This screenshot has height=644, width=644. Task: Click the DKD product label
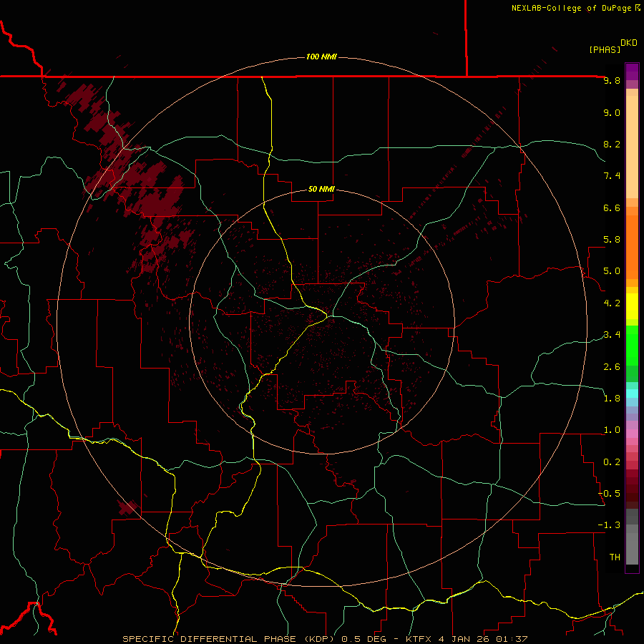(x=629, y=43)
